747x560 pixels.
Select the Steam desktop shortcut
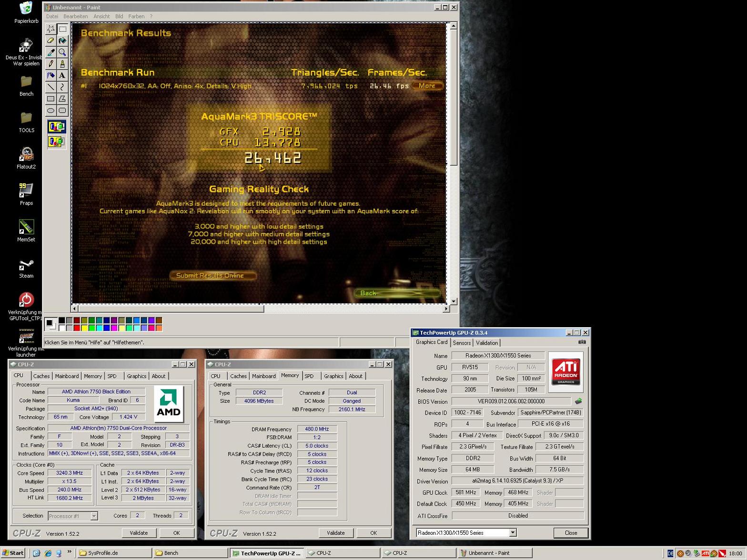pyautogui.click(x=26, y=268)
